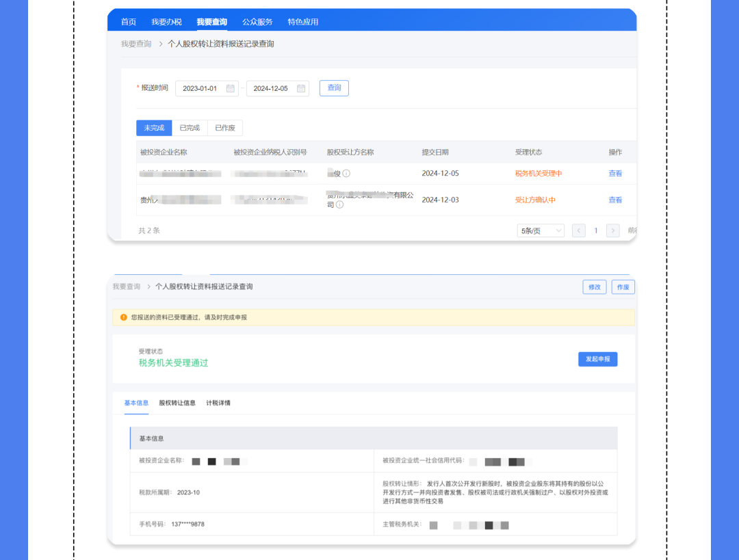
Task: Select page number 1 in pagination
Action: (x=596, y=231)
